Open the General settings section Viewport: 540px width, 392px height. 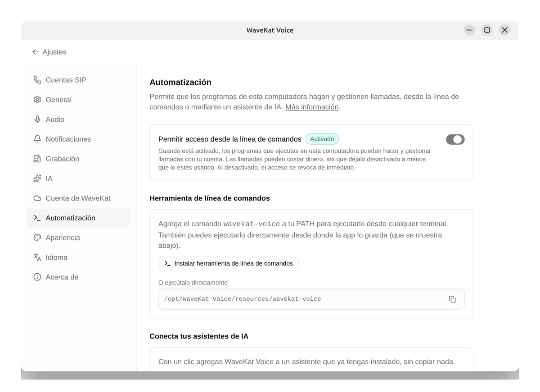(x=79, y=100)
